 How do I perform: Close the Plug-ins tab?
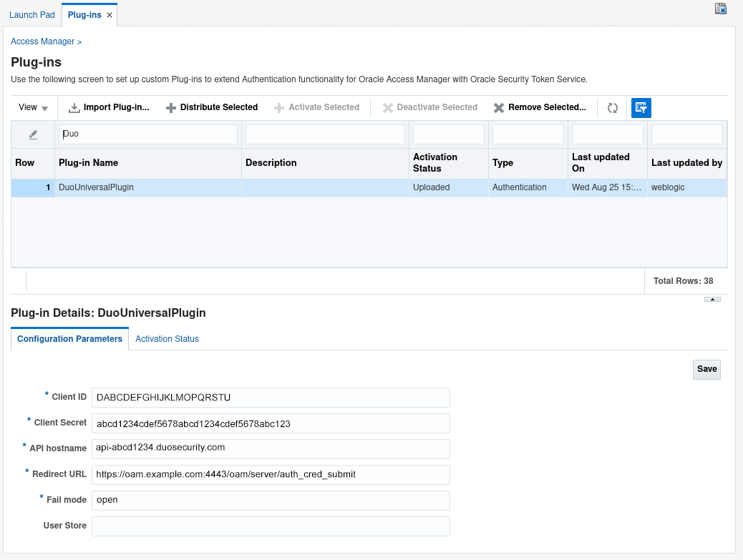[x=109, y=14]
